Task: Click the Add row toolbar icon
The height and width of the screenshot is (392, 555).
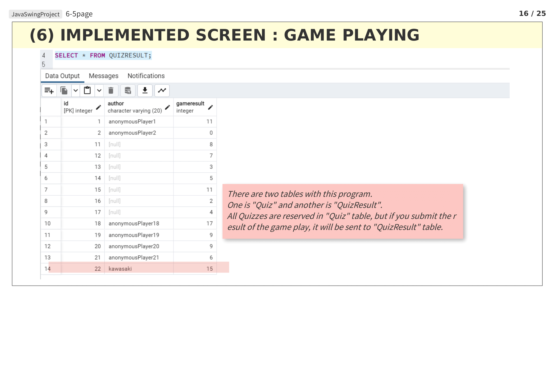Action: pyautogui.click(x=49, y=91)
